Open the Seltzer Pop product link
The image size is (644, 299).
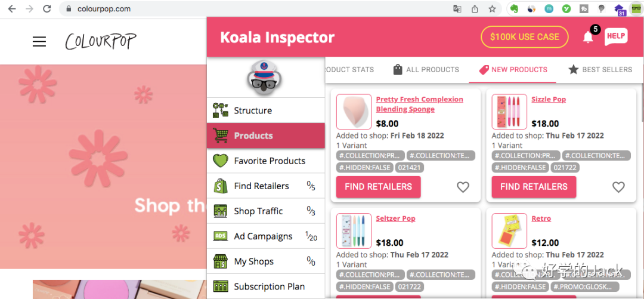coord(395,218)
